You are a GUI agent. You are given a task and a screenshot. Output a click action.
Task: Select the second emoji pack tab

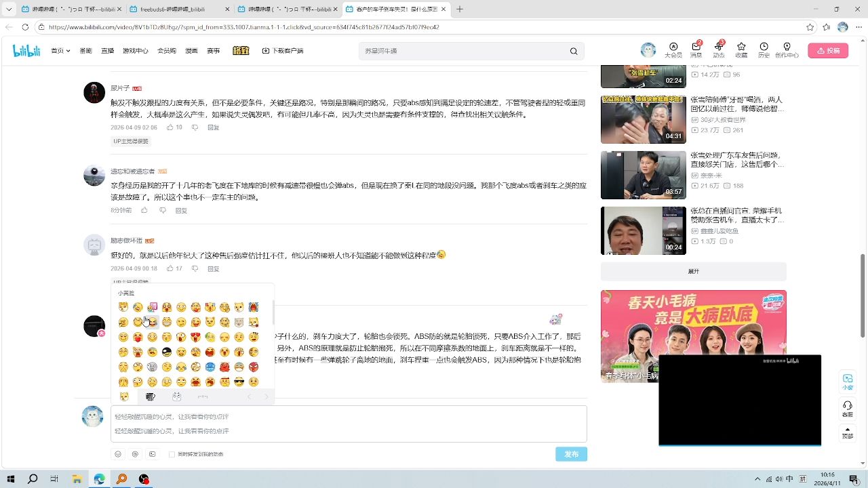[x=150, y=396]
